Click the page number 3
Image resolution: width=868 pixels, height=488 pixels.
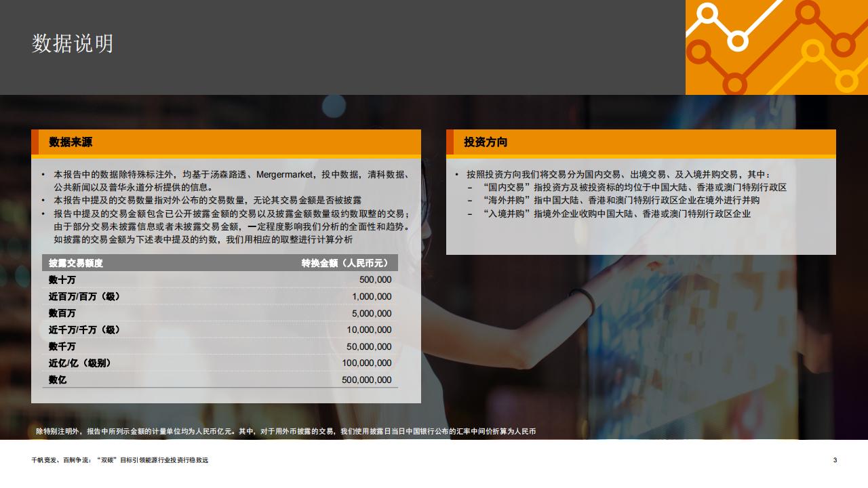pos(835,460)
